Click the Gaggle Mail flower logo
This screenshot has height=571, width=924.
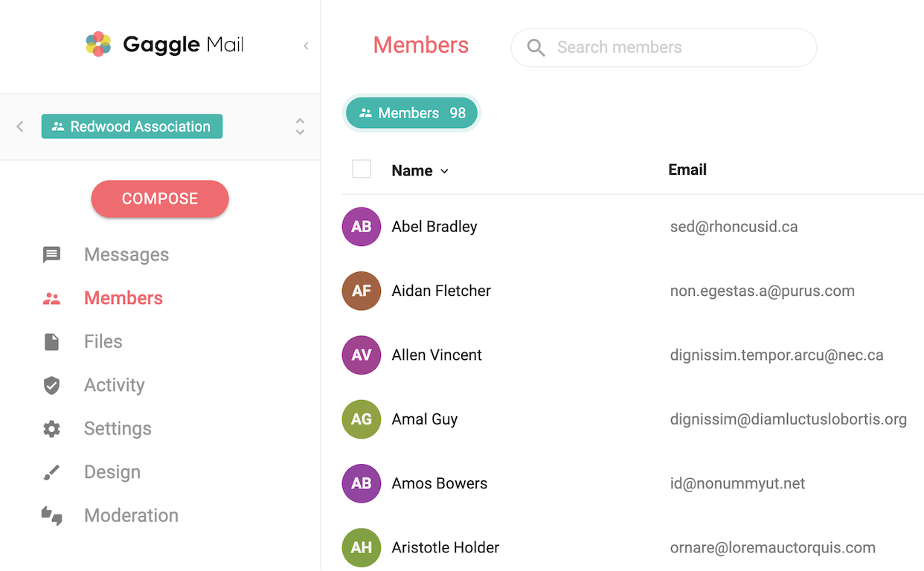98,45
